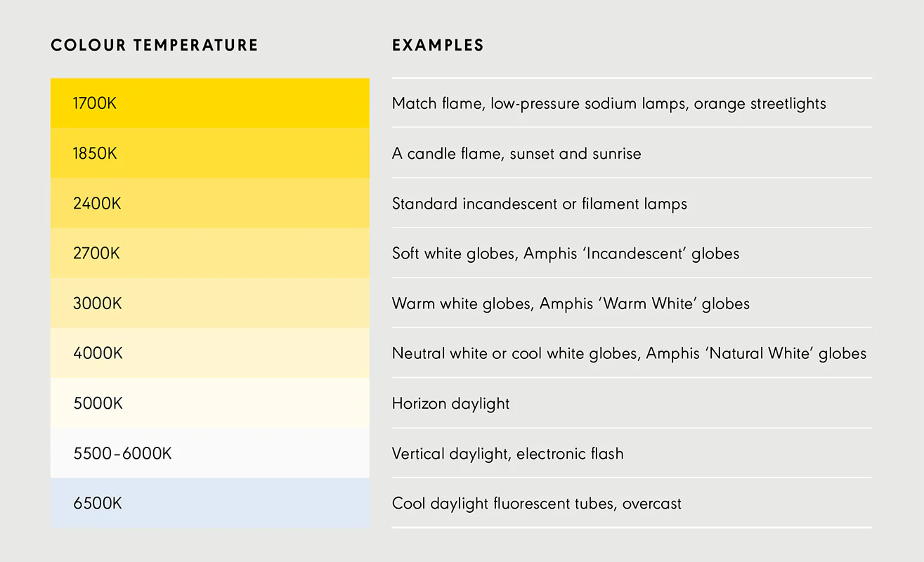Click the 6500K pale blue swatch

click(210, 503)
